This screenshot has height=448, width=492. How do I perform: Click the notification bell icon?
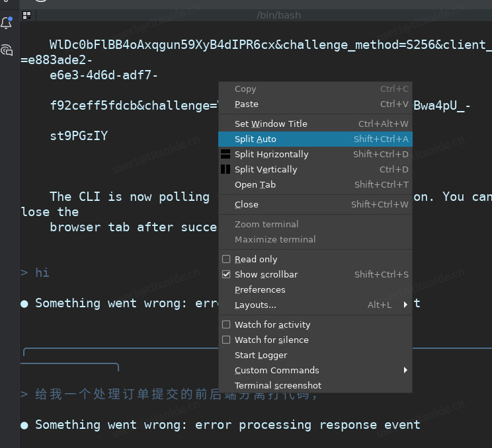coord(7,23)
